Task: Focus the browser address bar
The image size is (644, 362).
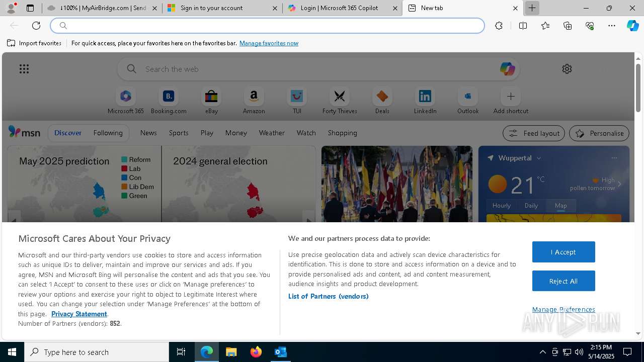Action: [x=267, y=26]
